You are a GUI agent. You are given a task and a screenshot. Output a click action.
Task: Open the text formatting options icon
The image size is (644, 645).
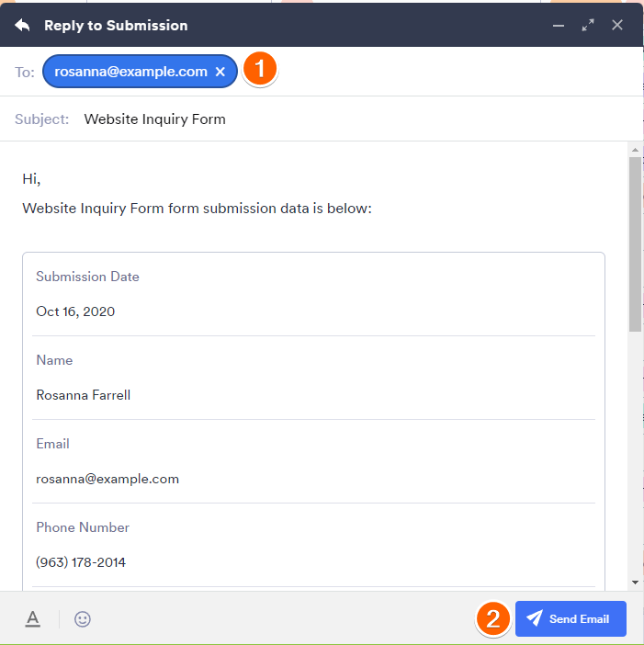pyautogui.click(x=33, y=619)
